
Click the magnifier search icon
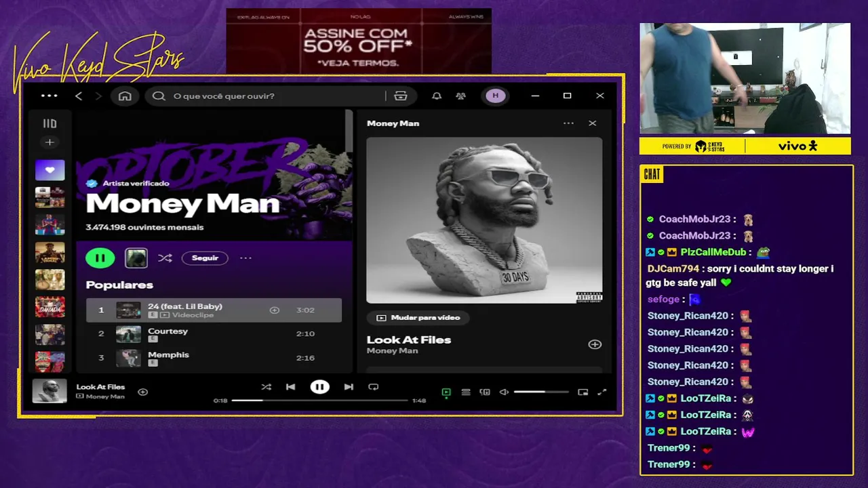tap(159, 96)
